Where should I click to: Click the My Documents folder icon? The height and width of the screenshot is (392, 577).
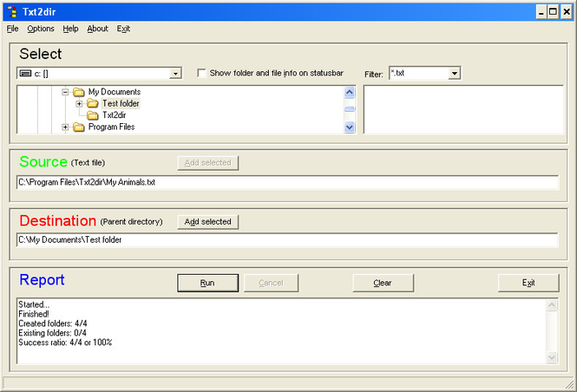coord(79,92)
